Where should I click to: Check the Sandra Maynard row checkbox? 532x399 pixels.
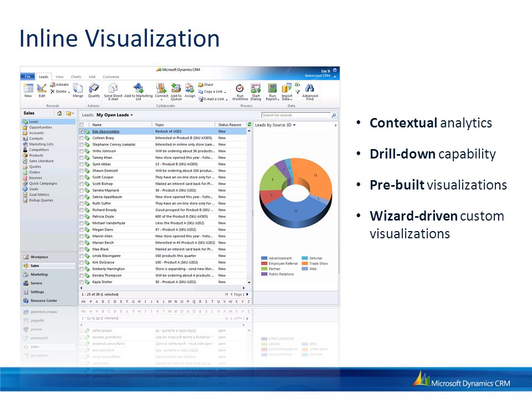point(81,190)
